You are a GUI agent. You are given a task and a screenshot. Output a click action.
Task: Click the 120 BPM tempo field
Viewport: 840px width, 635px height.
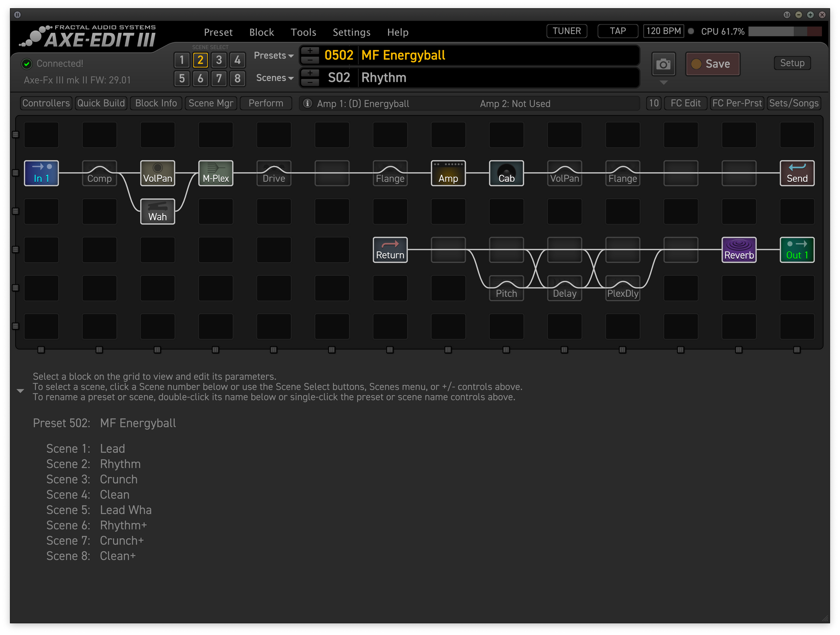pos(663,31)
